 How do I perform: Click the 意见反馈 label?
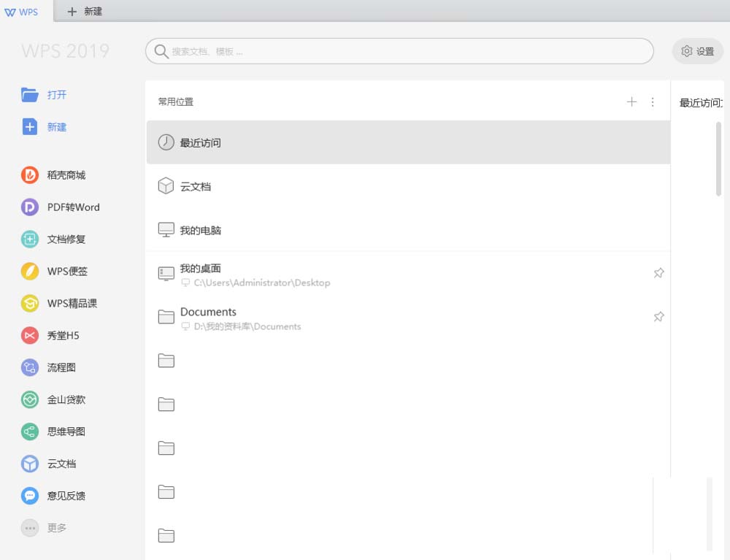coord(66,496)
